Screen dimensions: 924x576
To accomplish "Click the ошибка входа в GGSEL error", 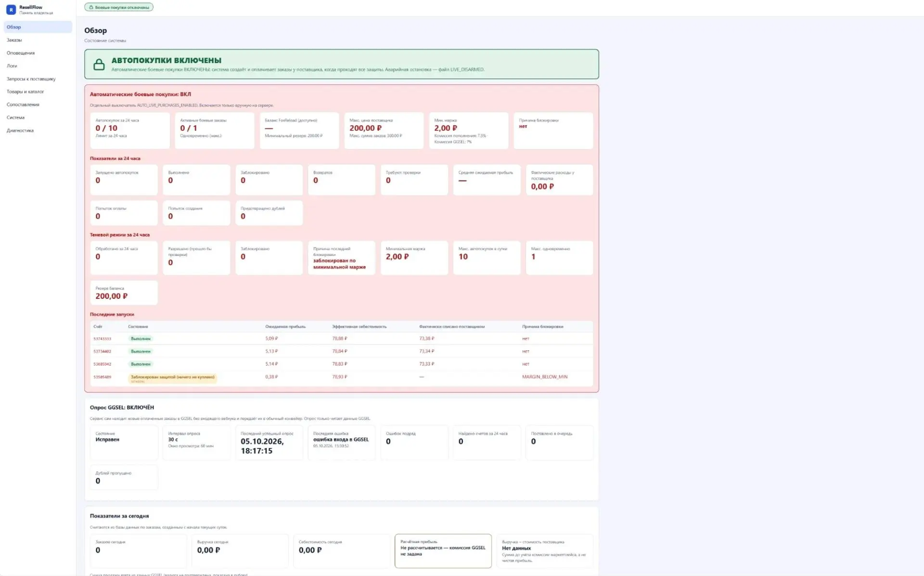I will pos(341,440).
